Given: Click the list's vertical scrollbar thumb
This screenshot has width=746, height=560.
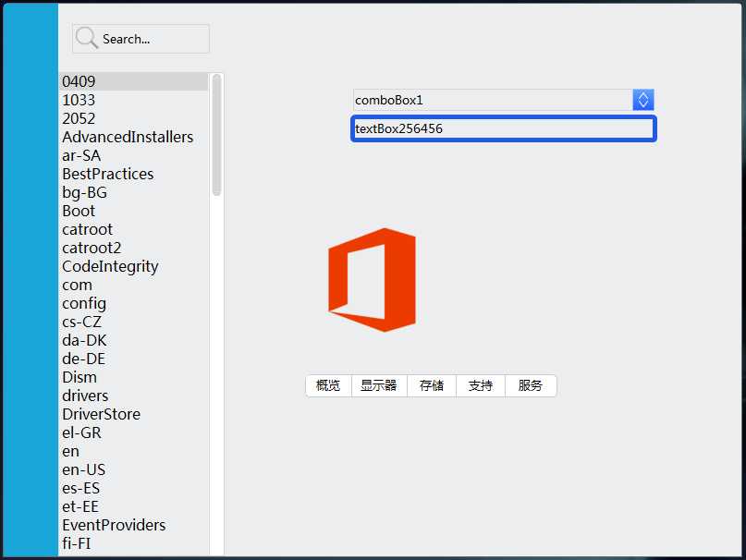Looking at the screenshot, I should (216, 135).
